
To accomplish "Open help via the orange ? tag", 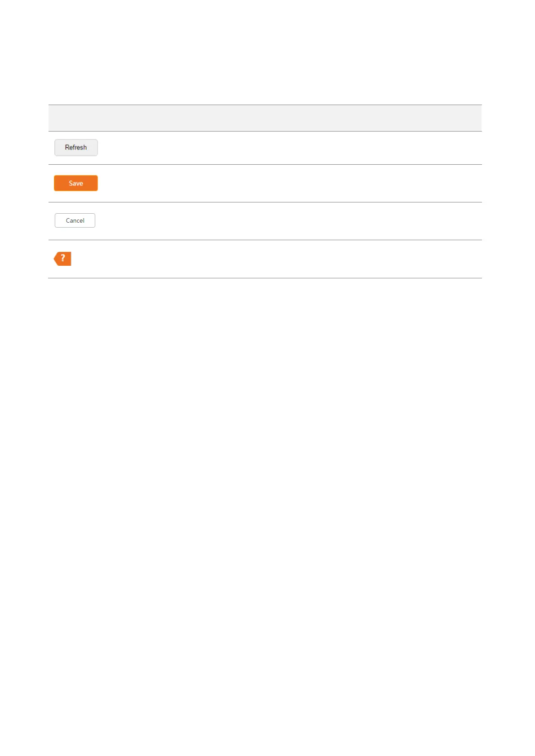I will pyautogui.click(x=62, y=259).
